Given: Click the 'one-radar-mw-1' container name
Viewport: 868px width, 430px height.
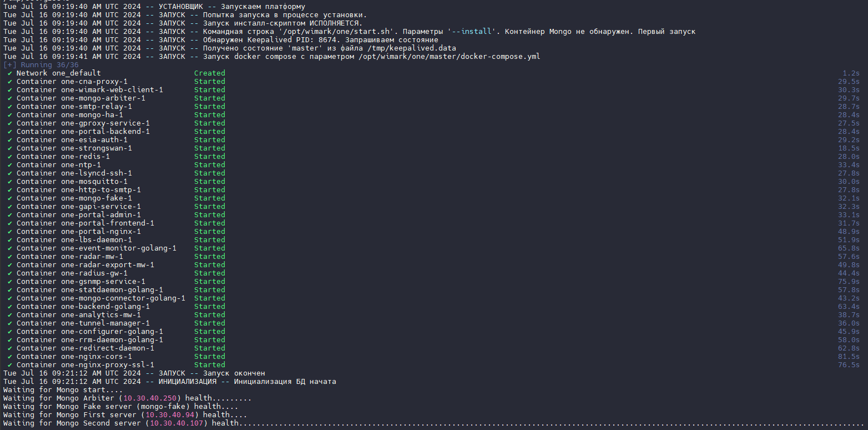Looking at the screenshot, I should pos(92,257).
